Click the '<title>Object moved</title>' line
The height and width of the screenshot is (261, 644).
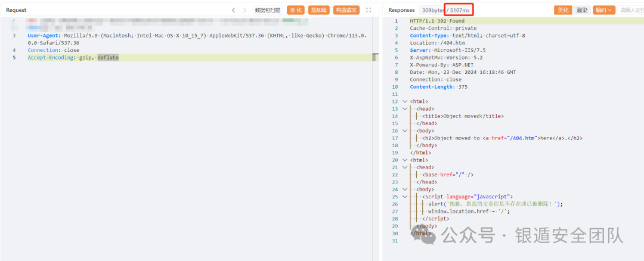click(x=463, y=116)
